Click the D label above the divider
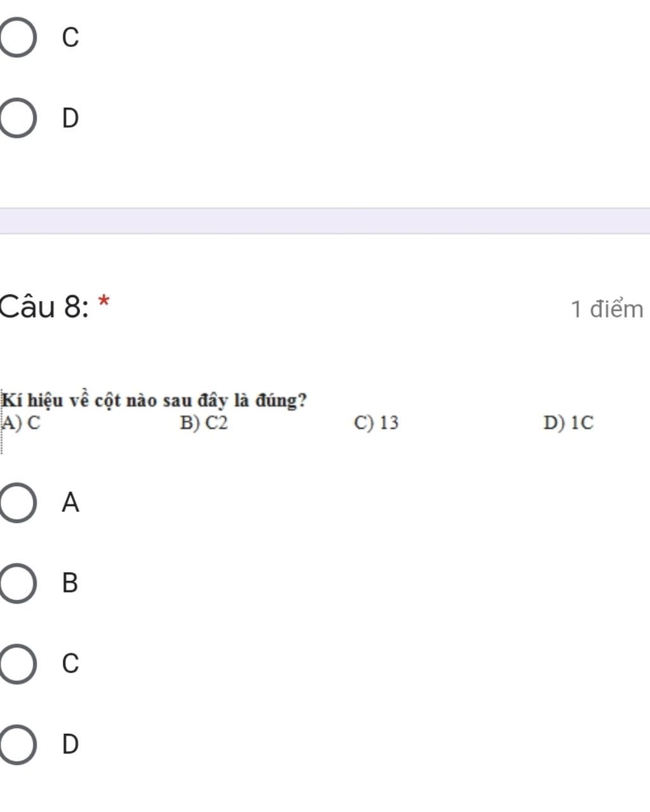Image resolution: width=650 pixels, height=812 pixels. pos(70,118)
